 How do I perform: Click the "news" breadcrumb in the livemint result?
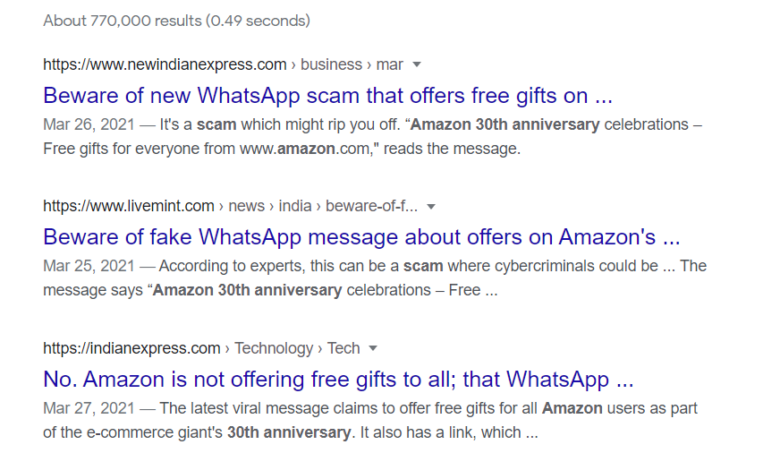(x=246, y=207)
